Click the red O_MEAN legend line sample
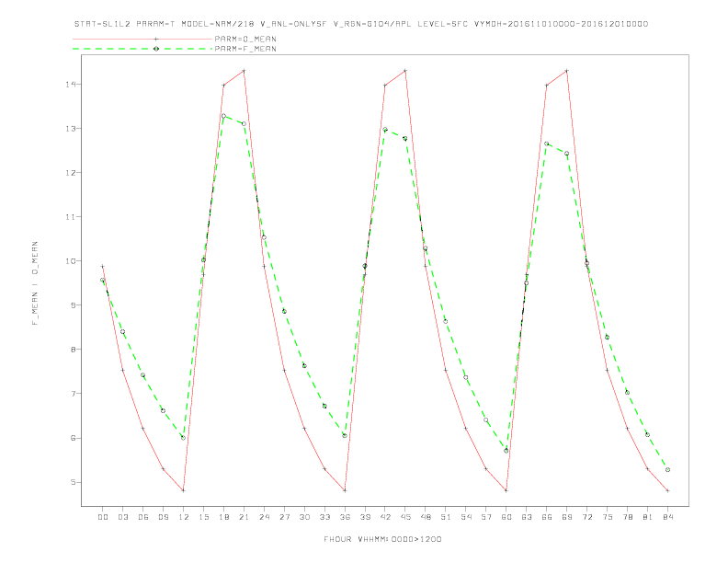 [x=142, y=39]
